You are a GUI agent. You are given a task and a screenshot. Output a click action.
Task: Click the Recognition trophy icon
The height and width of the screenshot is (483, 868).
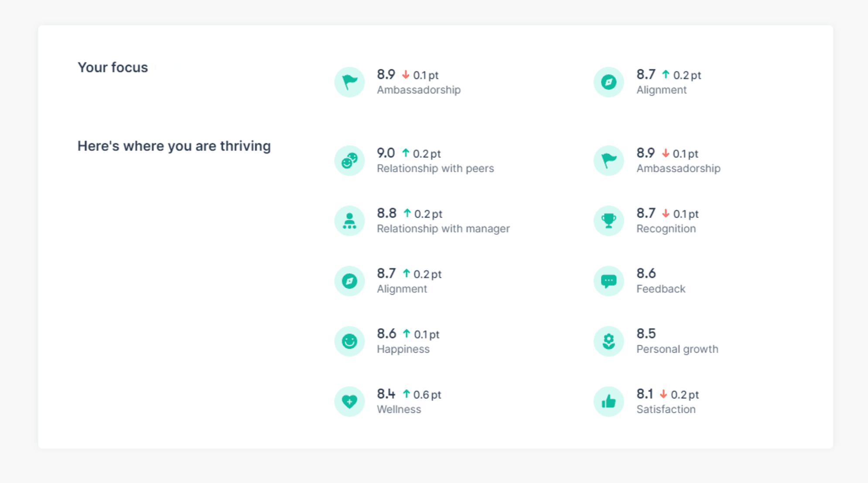[608, 221]
